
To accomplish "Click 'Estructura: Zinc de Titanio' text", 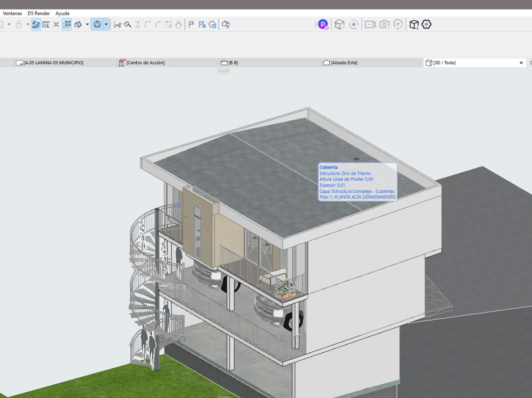I will [x=345, y=173].
